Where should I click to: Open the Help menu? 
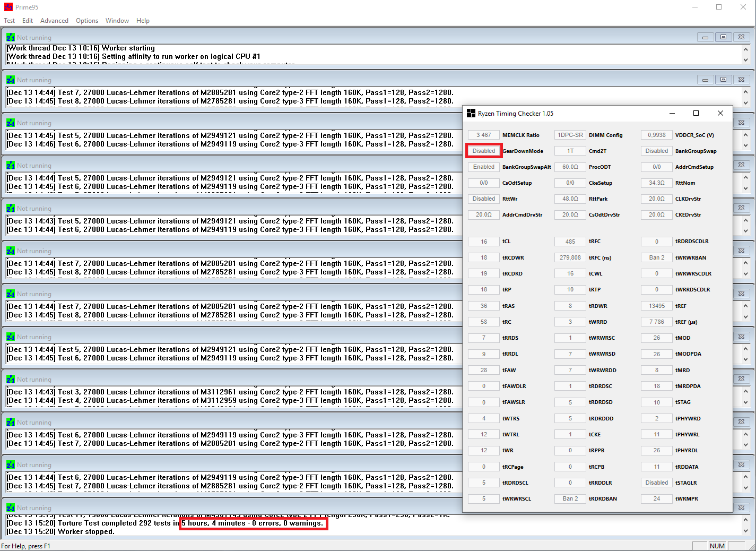coord(143,21)
